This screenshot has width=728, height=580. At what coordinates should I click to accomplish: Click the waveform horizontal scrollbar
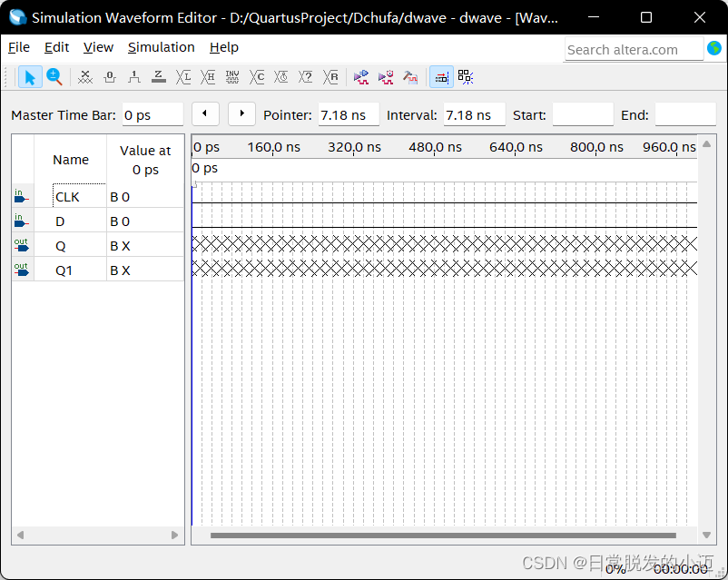click(x=443, y=536)
